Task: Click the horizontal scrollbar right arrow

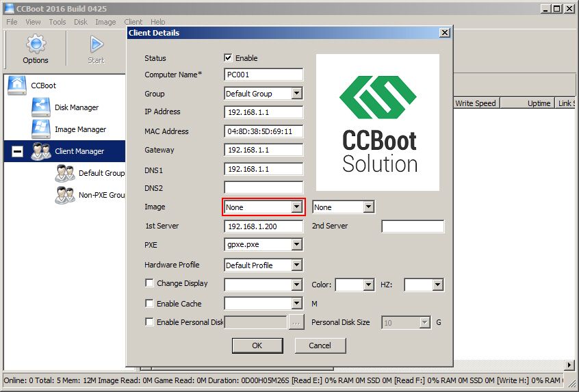Action: (x=570, y=365)
